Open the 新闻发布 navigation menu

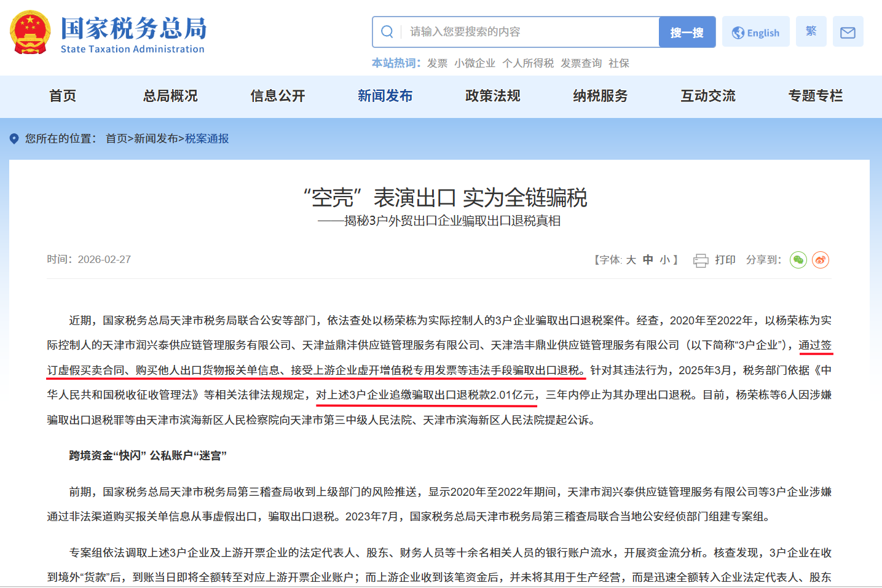[x=385, y=96]
